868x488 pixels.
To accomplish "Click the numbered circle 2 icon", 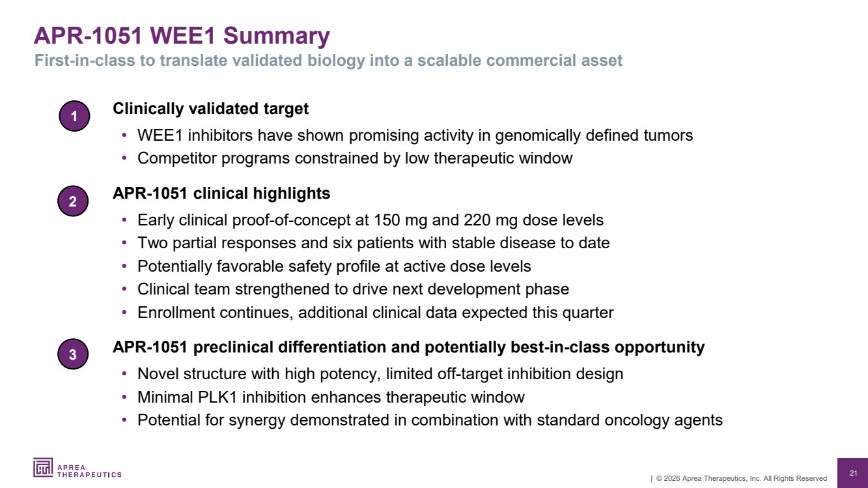I will 73,202.
